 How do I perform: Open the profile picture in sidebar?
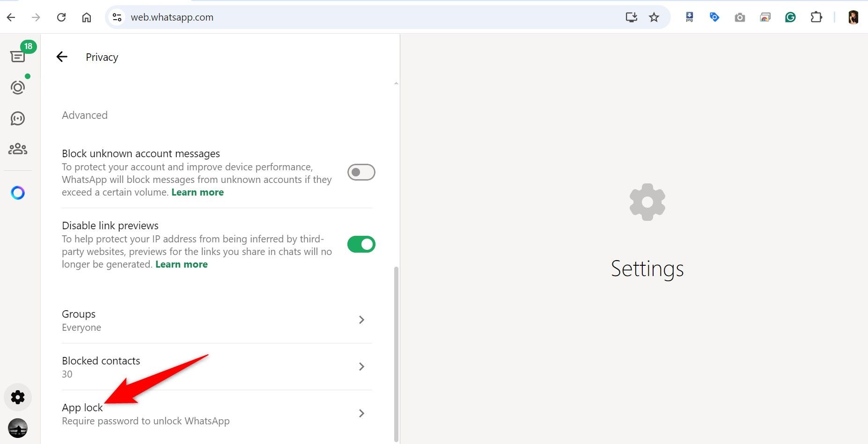tap(18, 428)
